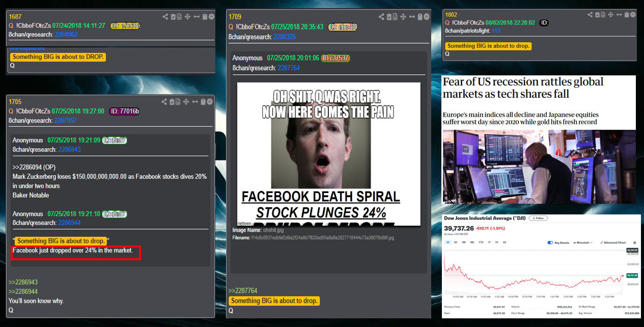Click the horizontal arrows icon on post 1687

point(197,17)
